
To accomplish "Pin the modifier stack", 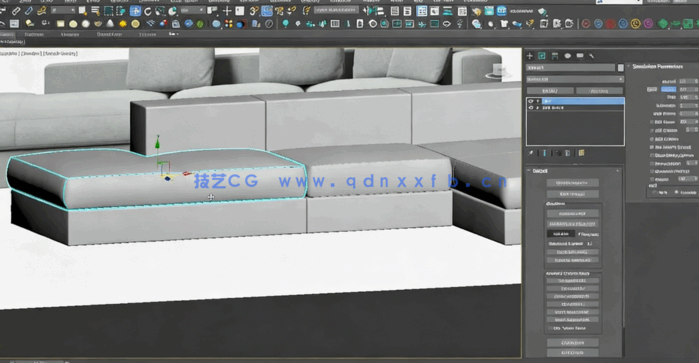I will [530, 153].
